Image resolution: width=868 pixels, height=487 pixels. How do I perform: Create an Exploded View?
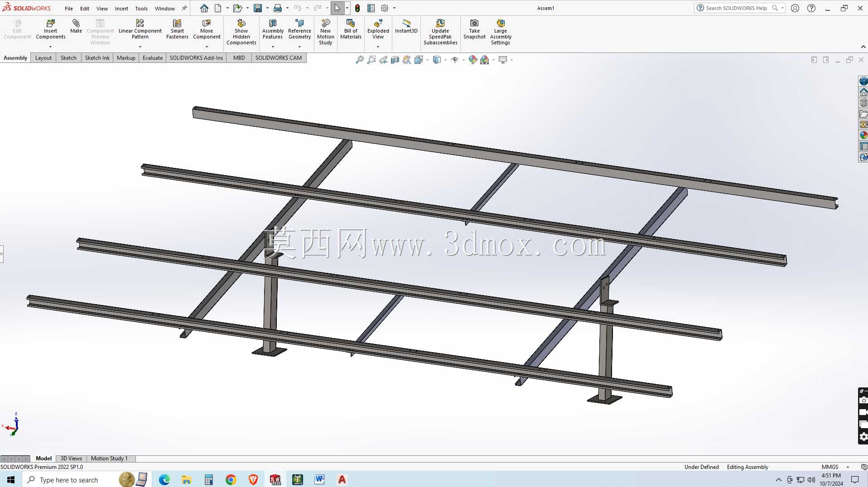click(378, 29)
